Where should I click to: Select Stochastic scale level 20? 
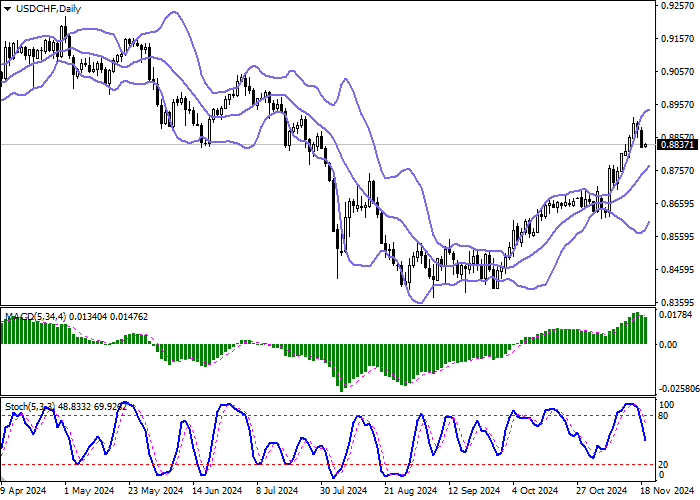(664, 465)
